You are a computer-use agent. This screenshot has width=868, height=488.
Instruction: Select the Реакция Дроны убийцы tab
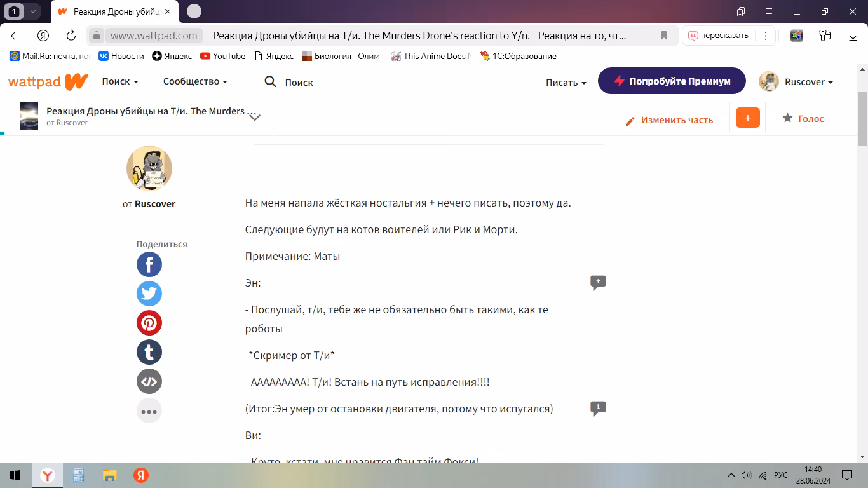point(114,11)
